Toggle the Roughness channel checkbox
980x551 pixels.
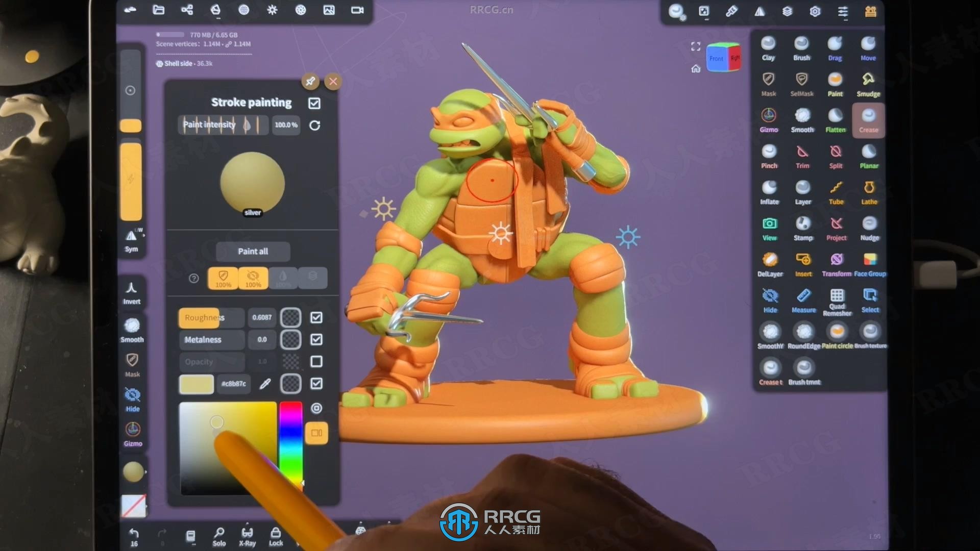pos(316,317)
